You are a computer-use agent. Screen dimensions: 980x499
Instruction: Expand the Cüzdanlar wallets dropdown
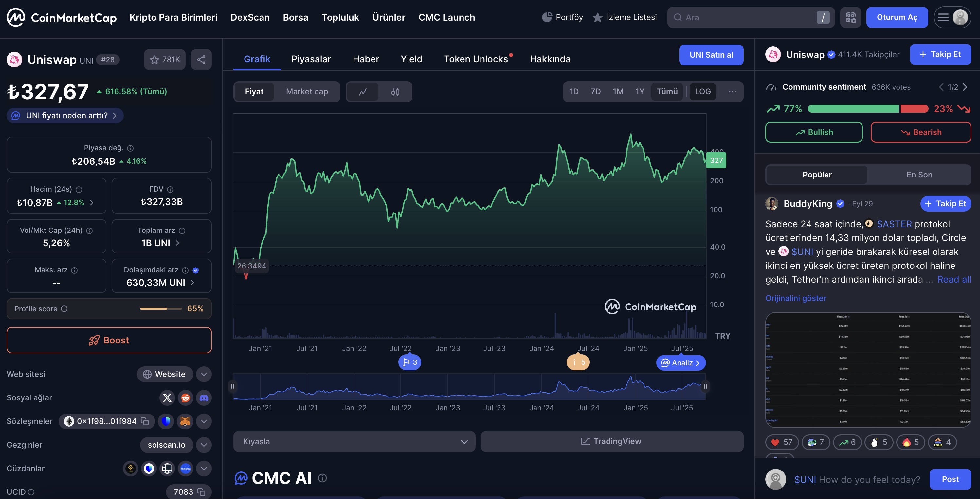pyautogui.click(x=204, y=469)
